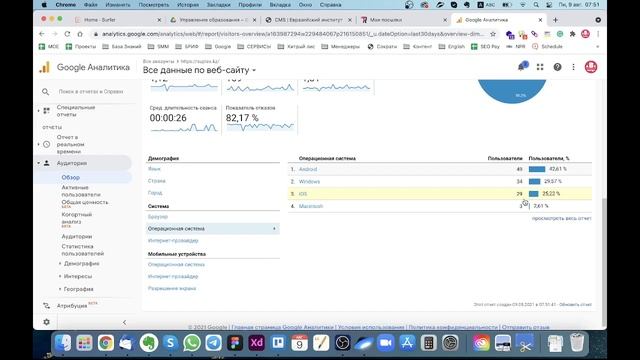
Task: Collapse the sidebar with the chevron arrow
Action: [x=124, y=322]
